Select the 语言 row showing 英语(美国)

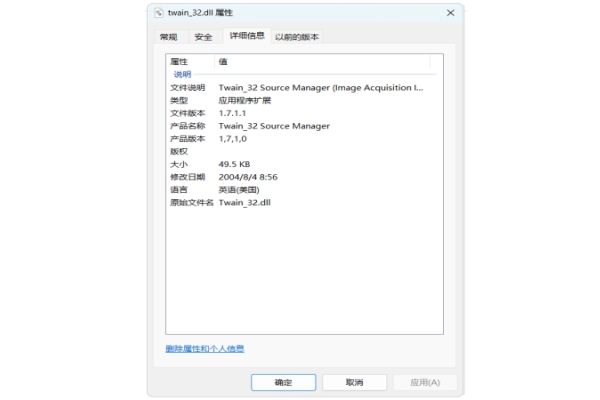[x=238, y=189]
